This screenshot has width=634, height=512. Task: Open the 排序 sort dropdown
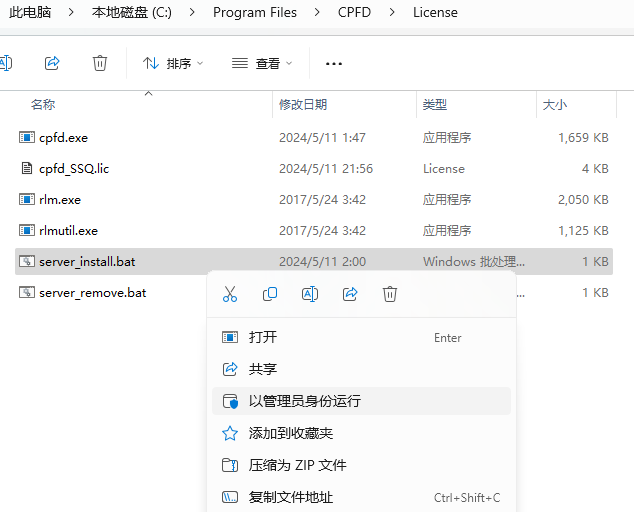tap(173, 63)
